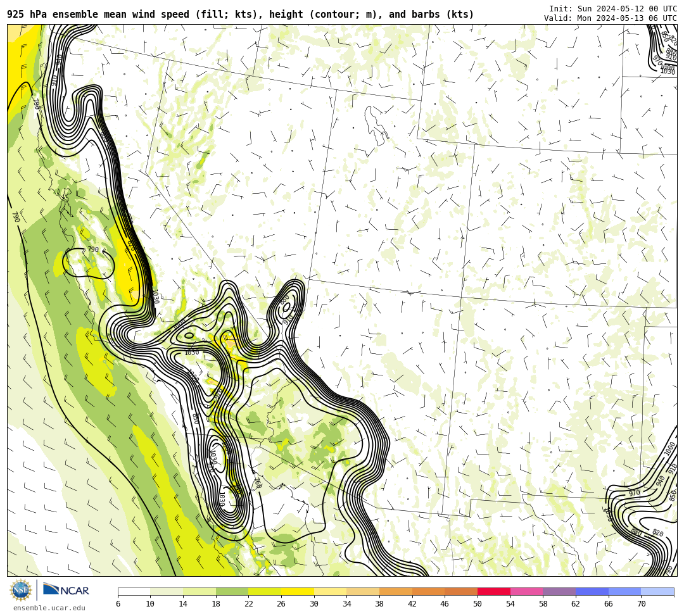Pick the orange 42–46 kts color swatch
The width and height of the screenshot is (684, 616).
(428, 591)
